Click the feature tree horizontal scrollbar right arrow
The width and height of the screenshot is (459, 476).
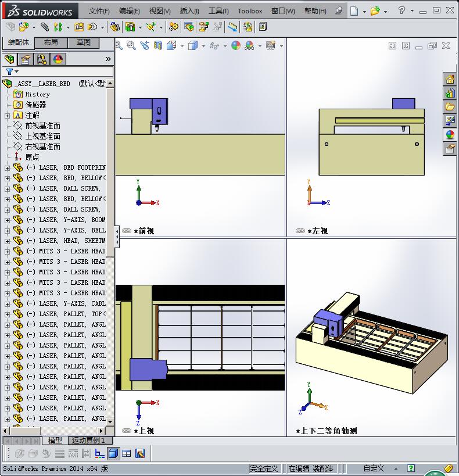[102, 431]
